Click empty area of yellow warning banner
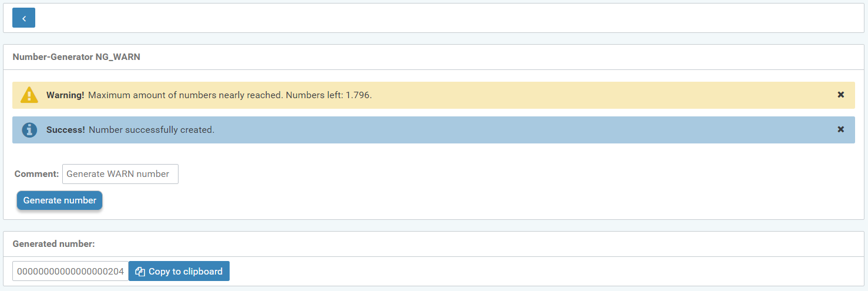The image size is (868, 291). pos(587,95)
